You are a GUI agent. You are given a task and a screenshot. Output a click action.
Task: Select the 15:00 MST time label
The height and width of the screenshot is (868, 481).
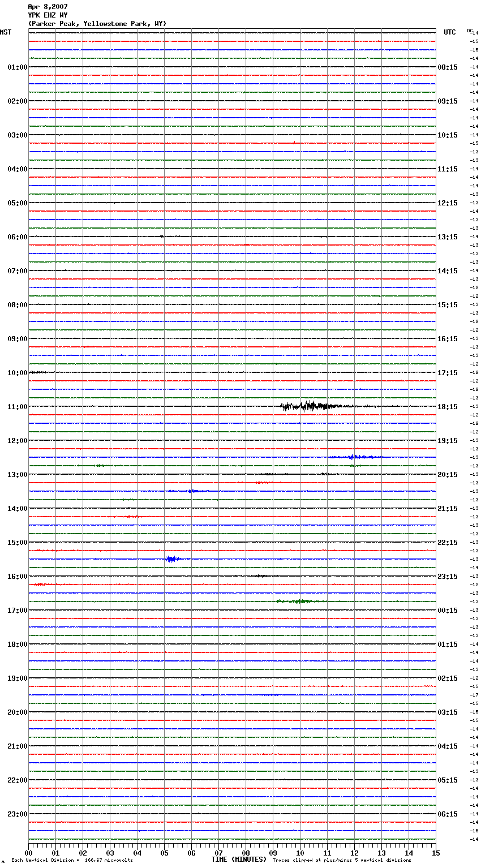coord(18,543)
